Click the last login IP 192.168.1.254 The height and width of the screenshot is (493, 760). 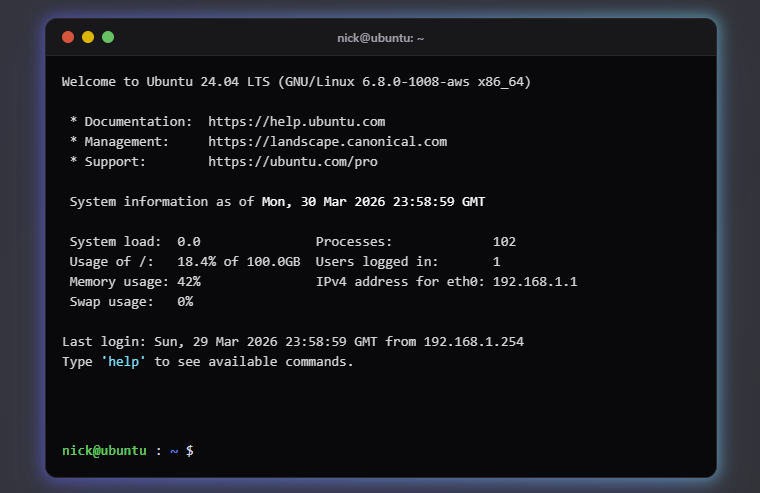(x=473, y=342)
